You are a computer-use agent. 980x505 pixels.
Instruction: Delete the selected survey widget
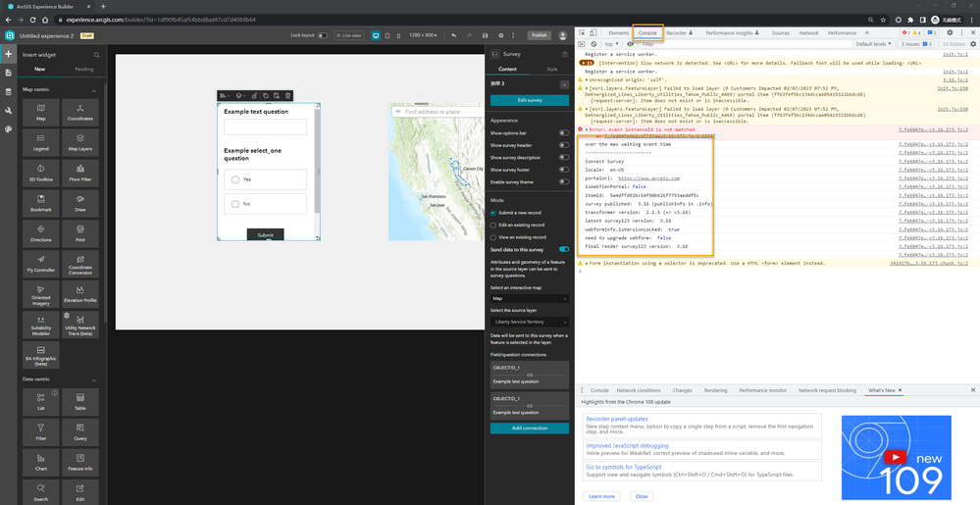point(288,96)
